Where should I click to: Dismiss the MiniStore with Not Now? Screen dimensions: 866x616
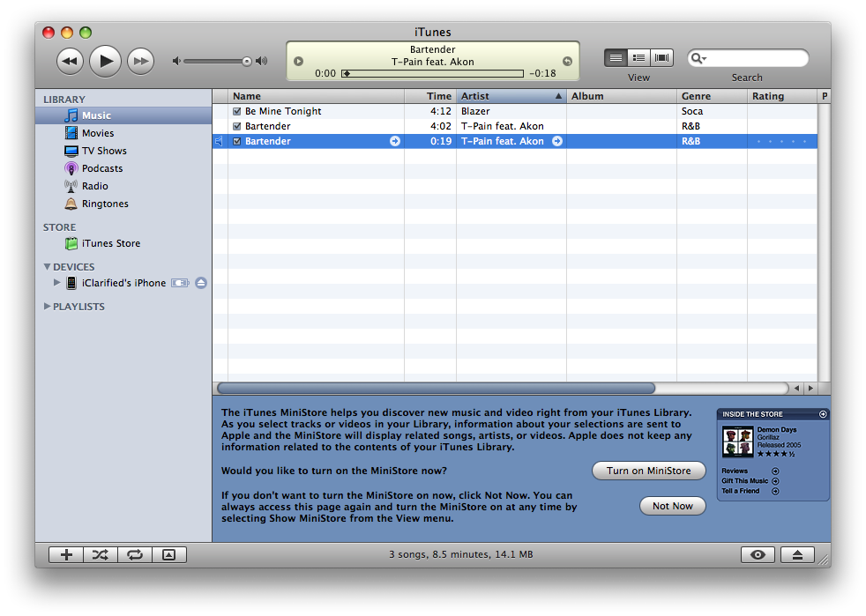672,506
